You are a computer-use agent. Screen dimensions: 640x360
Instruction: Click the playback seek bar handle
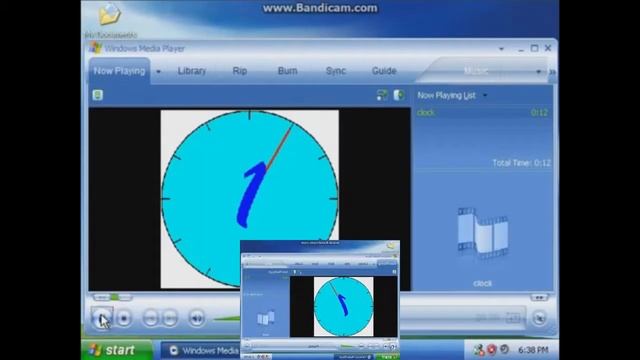pos(115,297)
